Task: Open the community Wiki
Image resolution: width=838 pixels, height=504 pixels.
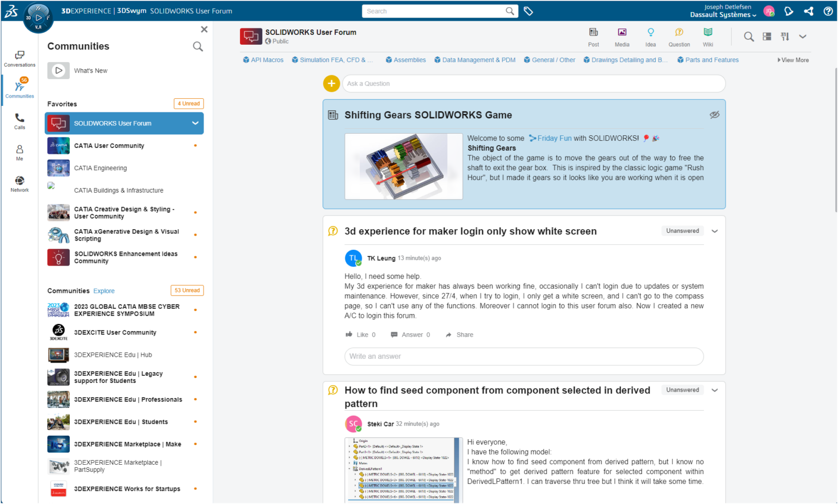Action: [708, 37]
